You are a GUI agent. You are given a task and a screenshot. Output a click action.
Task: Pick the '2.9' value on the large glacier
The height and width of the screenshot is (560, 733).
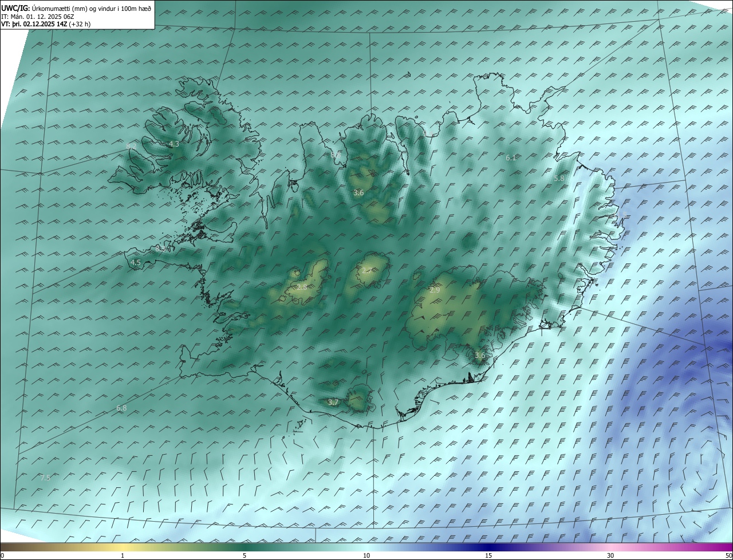click(435, 290)
